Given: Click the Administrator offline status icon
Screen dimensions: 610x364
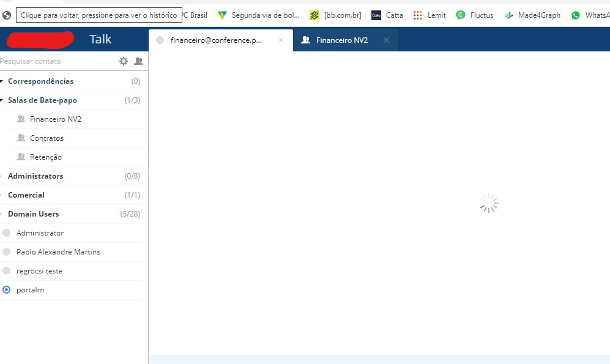Looking at the screenshot, I should click(6, 233).
